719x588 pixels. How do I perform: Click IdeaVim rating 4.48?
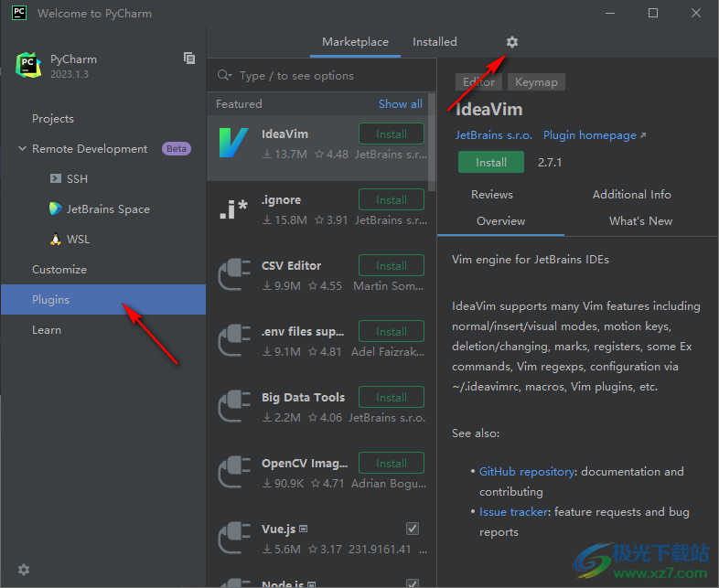[x=332, y=155]
